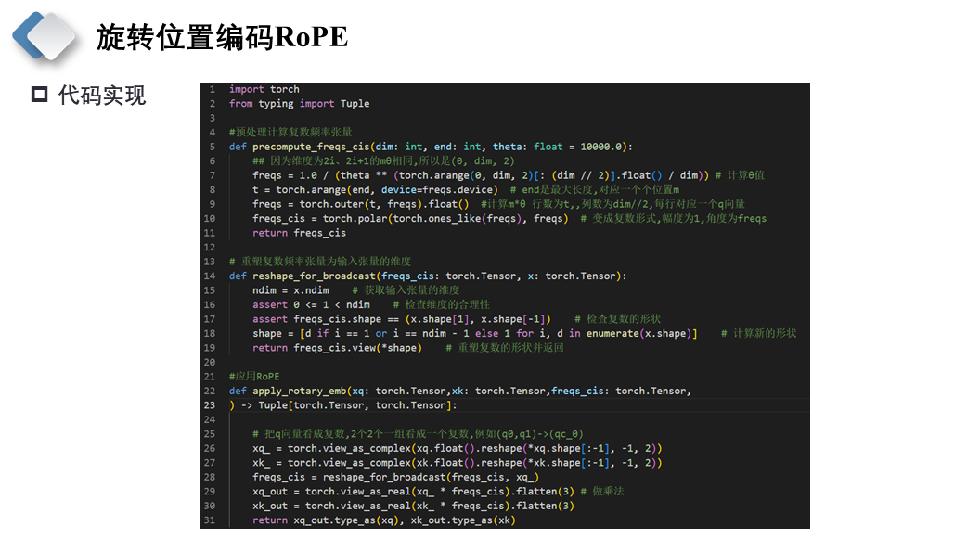Click the line 'from typing import Tuple'

coord(299,104)
